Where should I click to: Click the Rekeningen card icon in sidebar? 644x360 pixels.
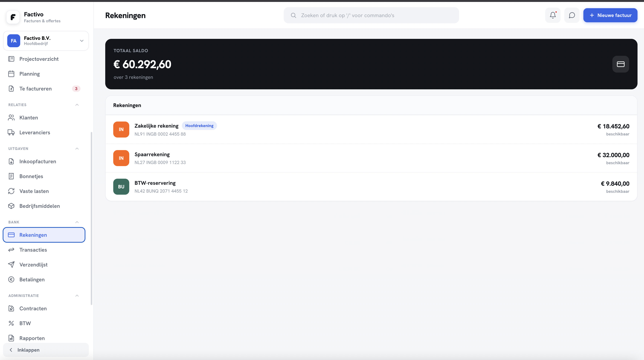pos(11,235)
